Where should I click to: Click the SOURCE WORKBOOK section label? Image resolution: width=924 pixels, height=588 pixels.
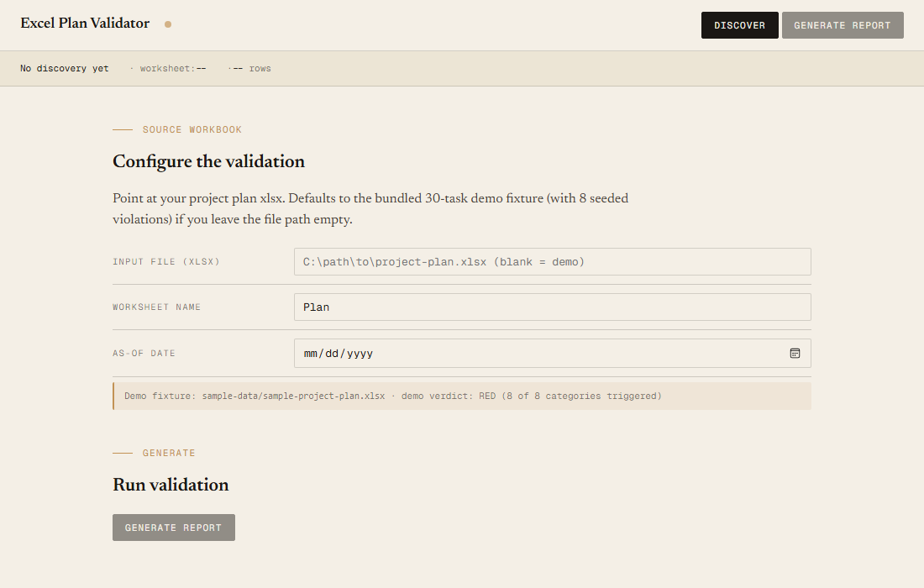coord(192,129)
